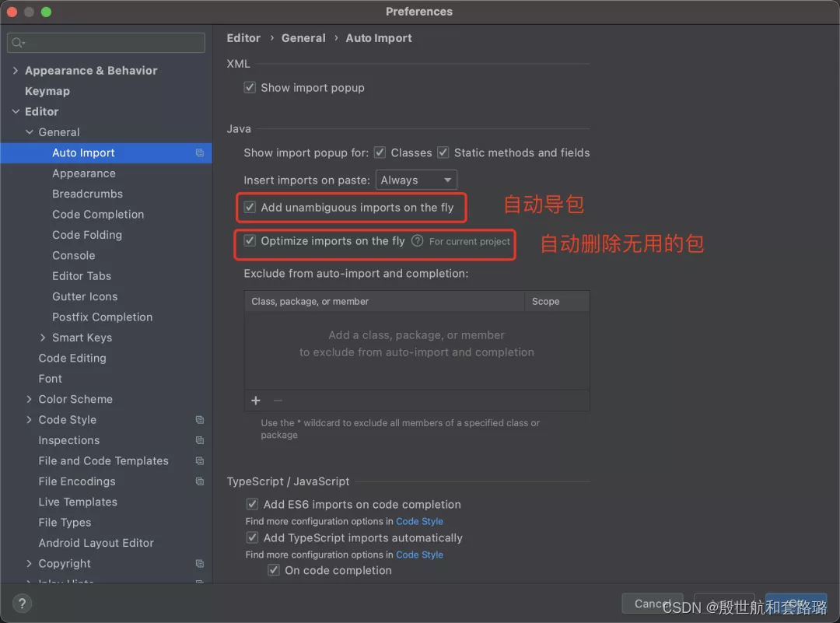
Task: Click Editor in the breadcrumb path
Action: [x=243, y=38]
